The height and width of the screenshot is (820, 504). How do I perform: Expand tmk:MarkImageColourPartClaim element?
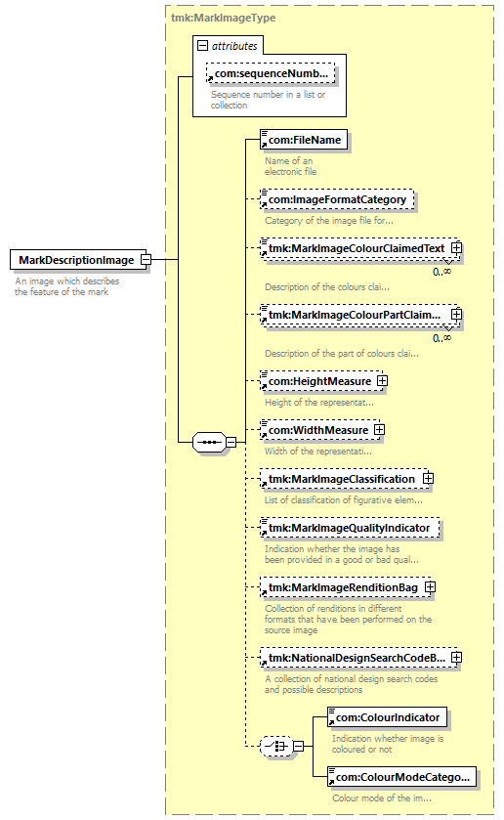456,315
